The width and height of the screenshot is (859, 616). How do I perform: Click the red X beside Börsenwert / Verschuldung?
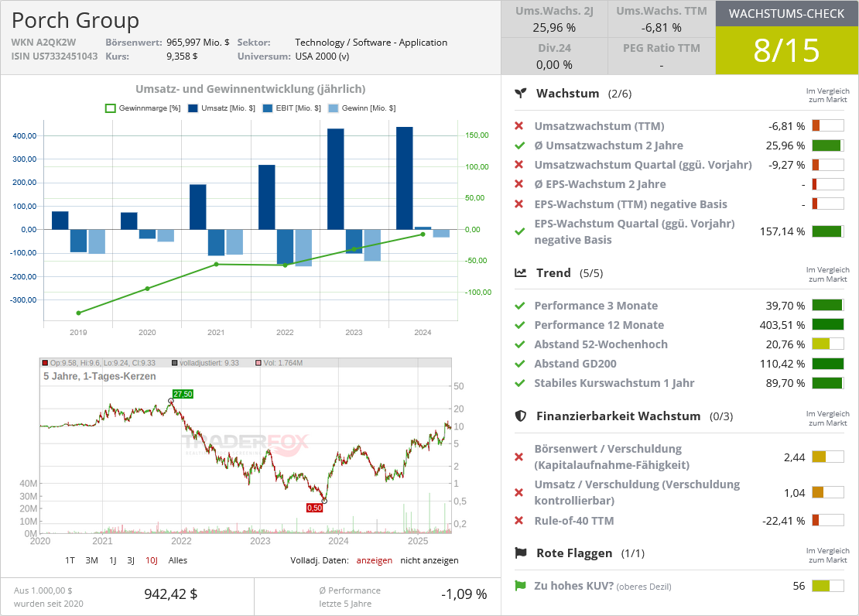tap(519, 457)
